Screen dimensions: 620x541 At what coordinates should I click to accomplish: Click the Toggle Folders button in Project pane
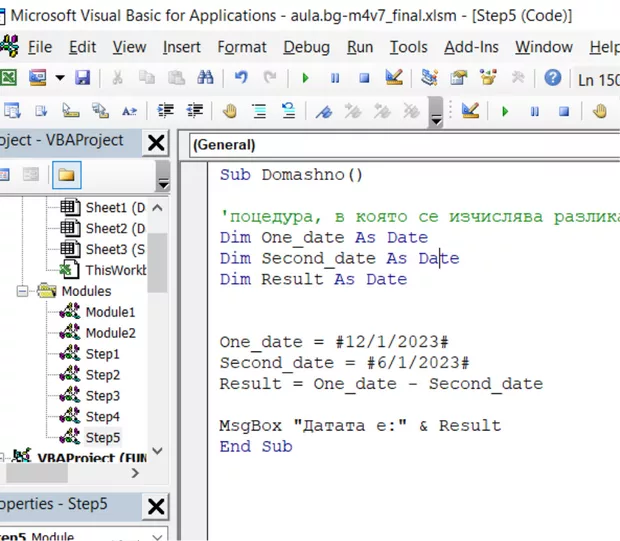(66, 175)
